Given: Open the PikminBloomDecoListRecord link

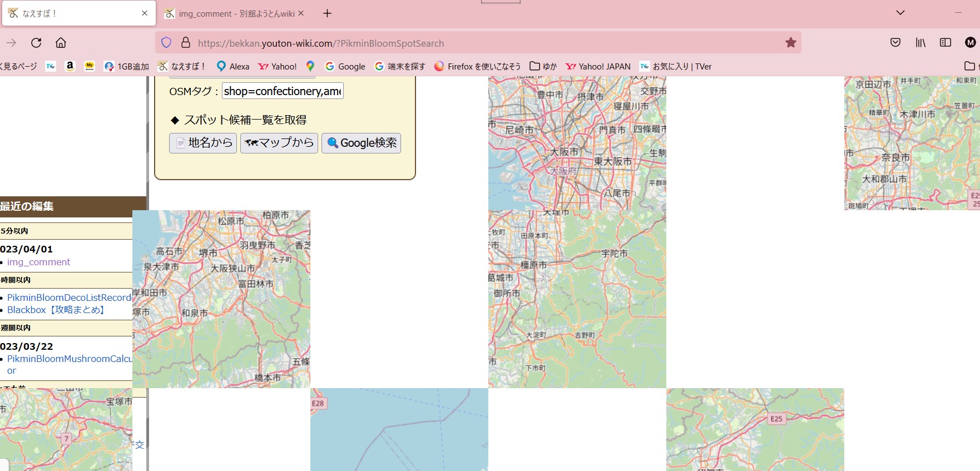Looking at the screenshot, I should (x=69, y=298).
